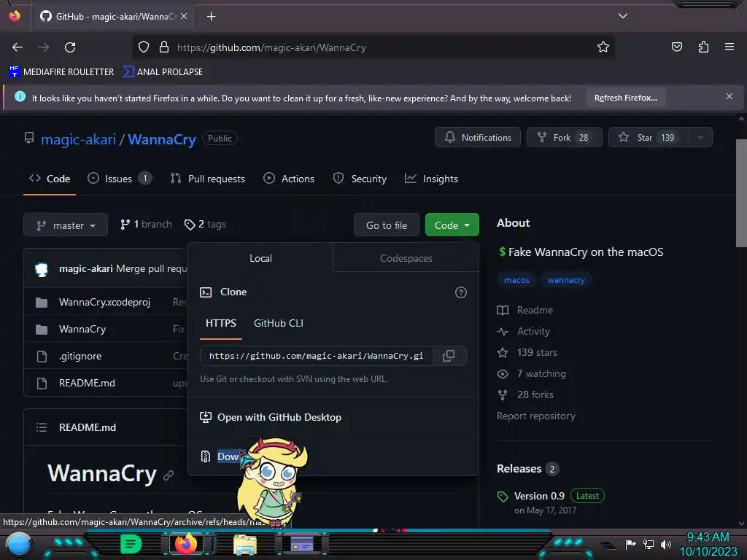Go back with the browser back arrow
The image size is (747, 560).
coord(18,47)
